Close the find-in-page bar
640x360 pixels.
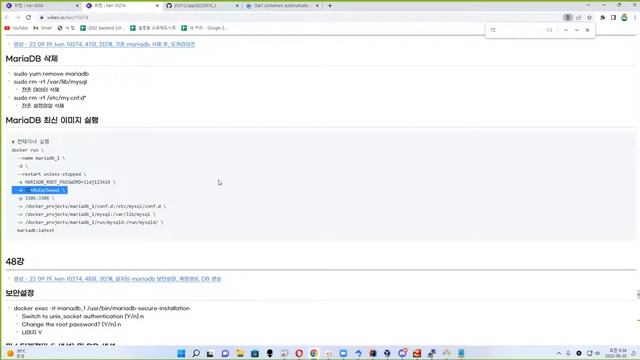coord(587,30)
